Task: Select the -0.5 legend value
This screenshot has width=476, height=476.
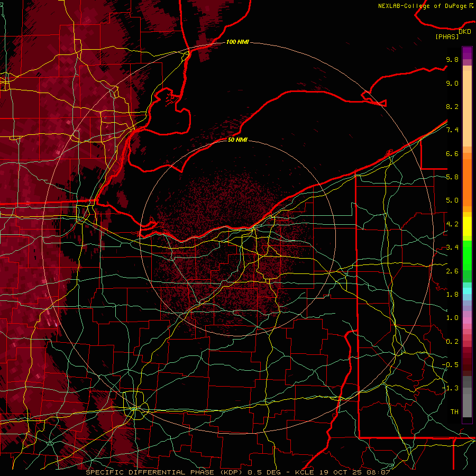Action: [450, 365]
